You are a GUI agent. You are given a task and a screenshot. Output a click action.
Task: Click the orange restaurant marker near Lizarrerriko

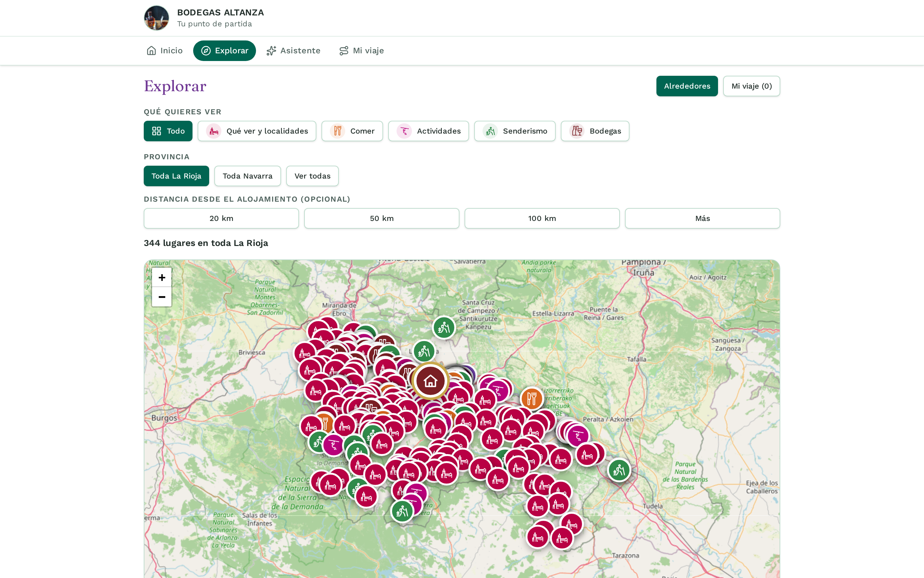tap(532, 399)
